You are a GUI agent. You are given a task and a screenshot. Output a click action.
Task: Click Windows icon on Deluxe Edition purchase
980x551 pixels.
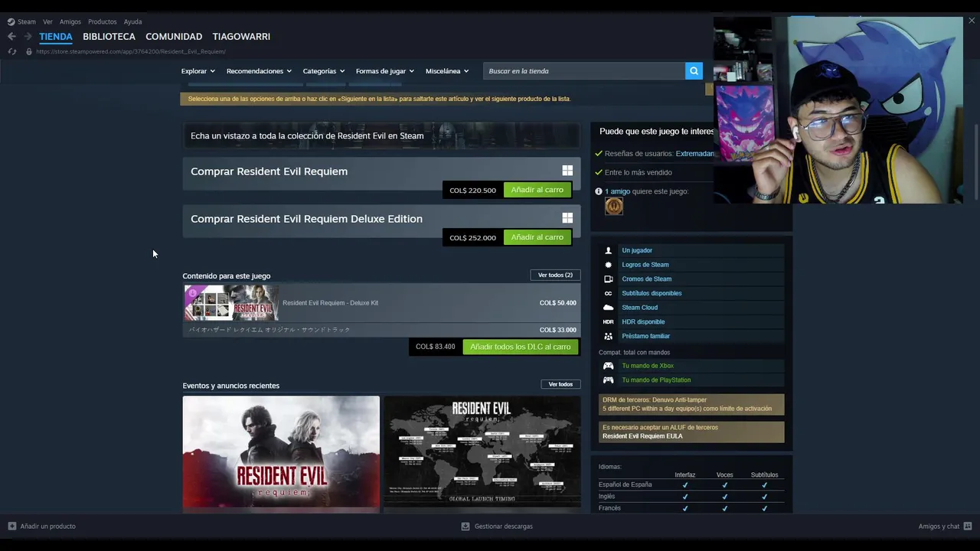[x=567, y=218]
